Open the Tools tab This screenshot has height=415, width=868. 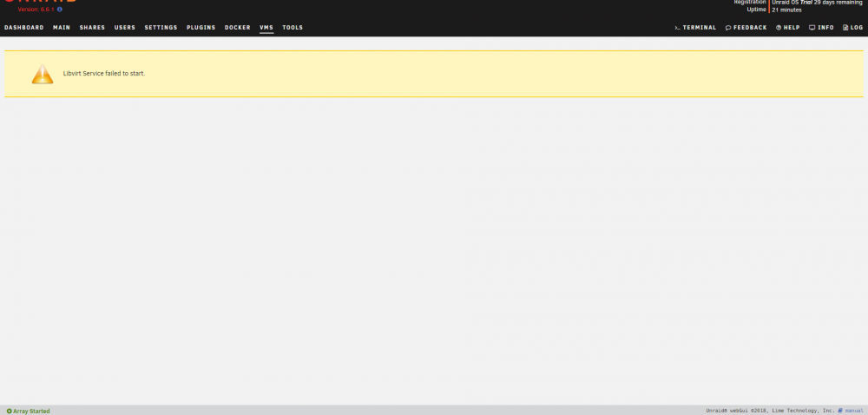(293, 28)
